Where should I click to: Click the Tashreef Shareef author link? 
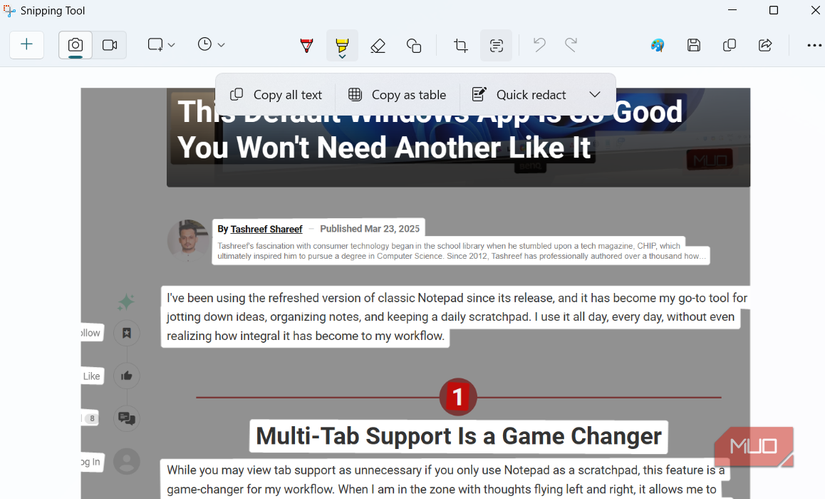coord(266,229)
